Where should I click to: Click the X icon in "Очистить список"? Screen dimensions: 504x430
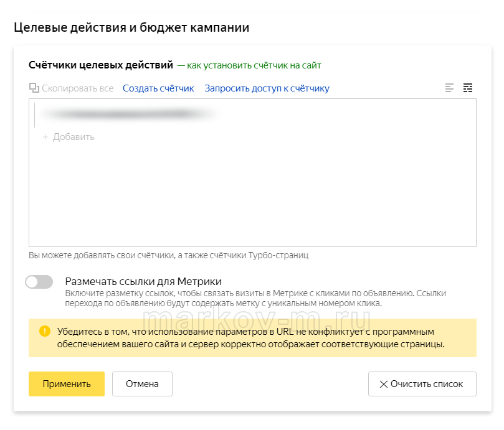[384, 384]
